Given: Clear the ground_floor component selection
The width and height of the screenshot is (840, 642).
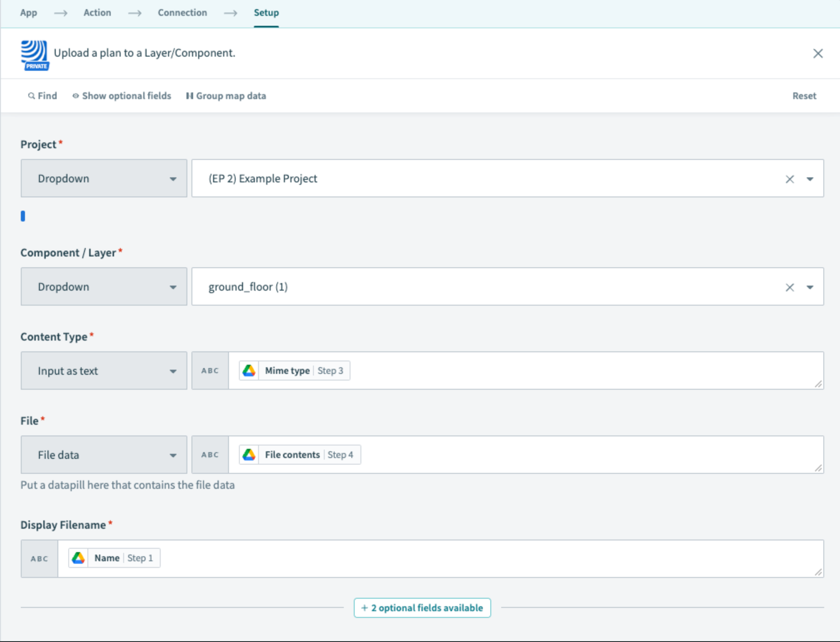Looking at the screenshot, I should point(789,287).
